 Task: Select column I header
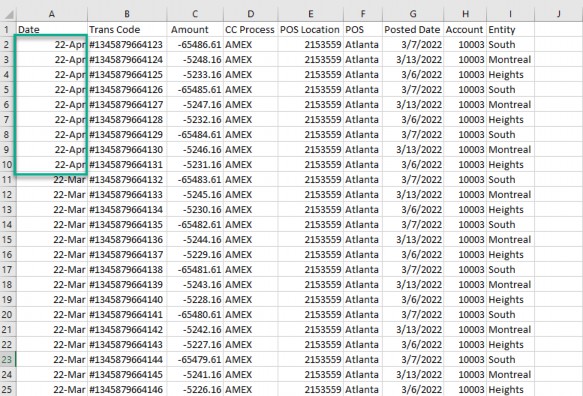510,14
